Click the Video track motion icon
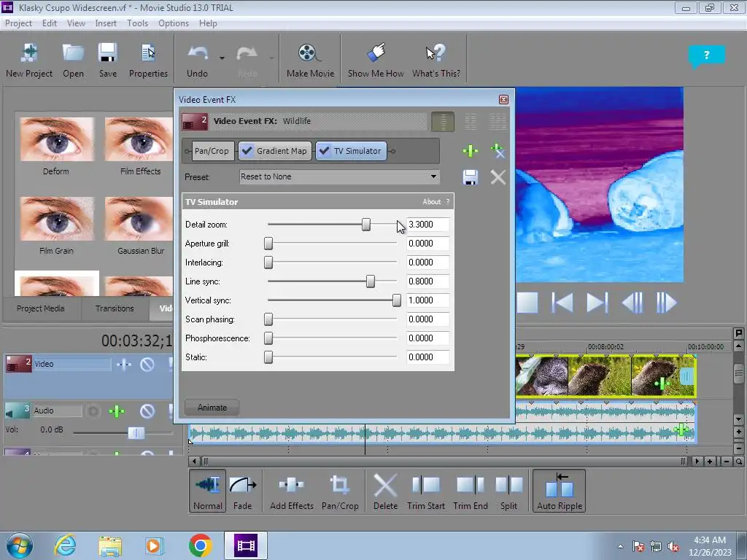Screen dimensions: 747x560 pyautogui.click(x=123, y=365)
